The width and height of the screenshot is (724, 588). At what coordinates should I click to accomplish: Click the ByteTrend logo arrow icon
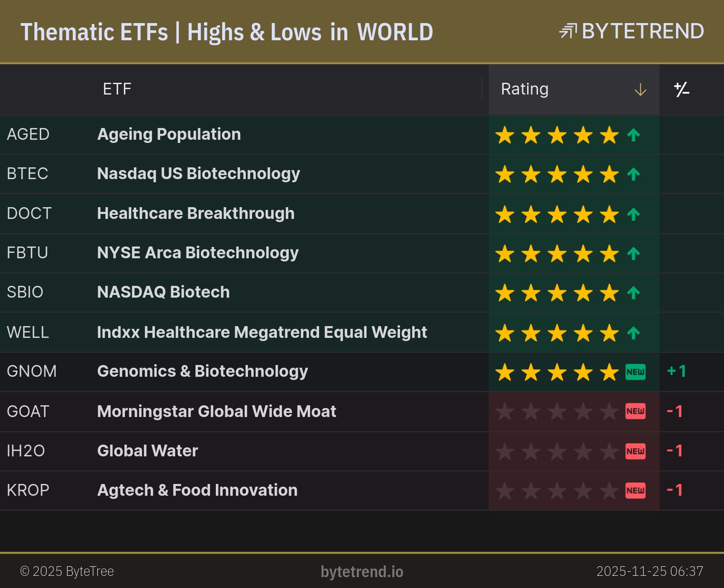tap(568, 31)
